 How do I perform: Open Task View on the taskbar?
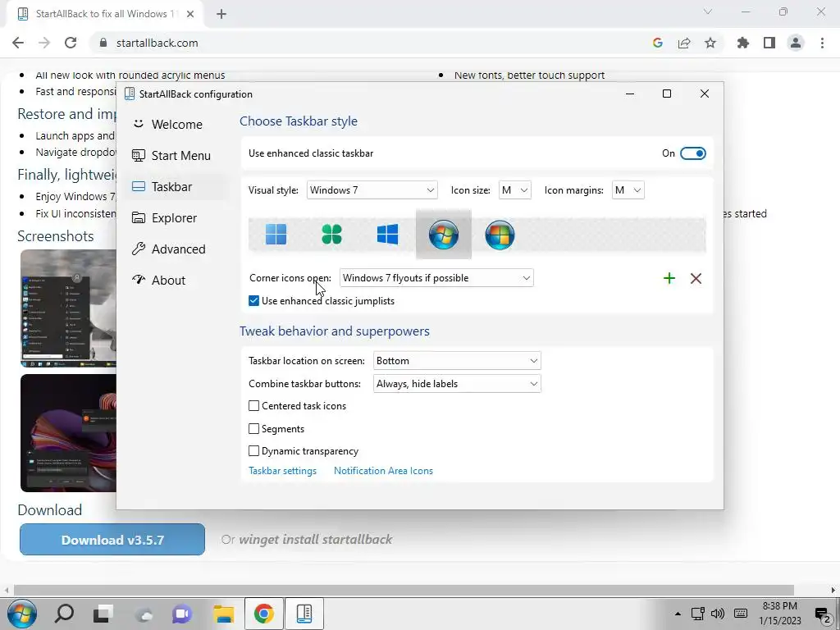(x=103, y=614)
